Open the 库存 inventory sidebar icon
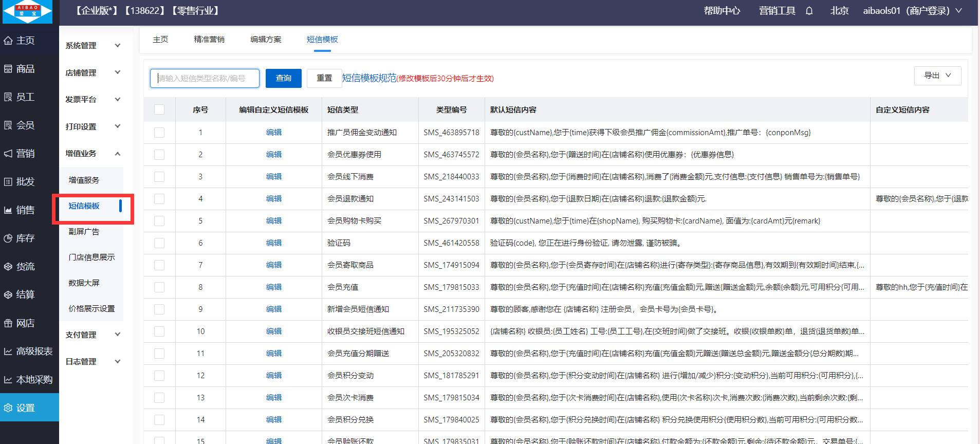The width and height of the screenshot is (980, 444). [x=8, y=238]
